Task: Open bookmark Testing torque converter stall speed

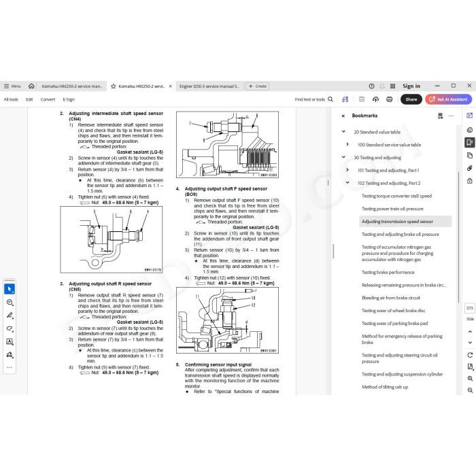Action: pos(396,196)
